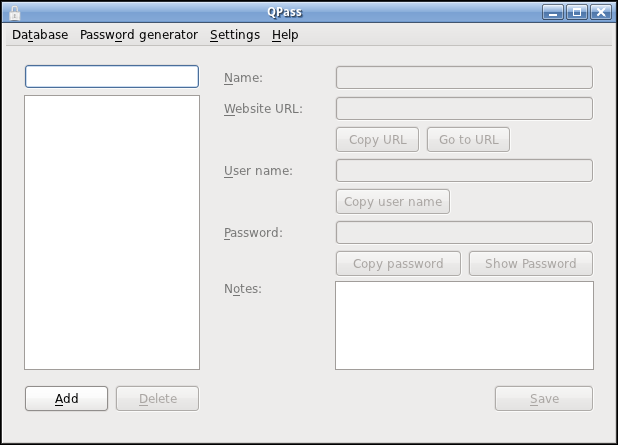Maximize the QPass window
The image size is (618, 445).
click(577, 12)
